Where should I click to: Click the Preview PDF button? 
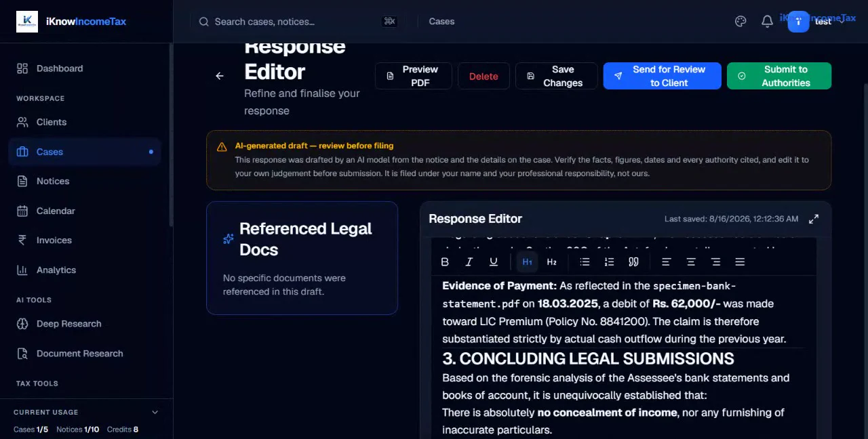click(x=413, y=76)
